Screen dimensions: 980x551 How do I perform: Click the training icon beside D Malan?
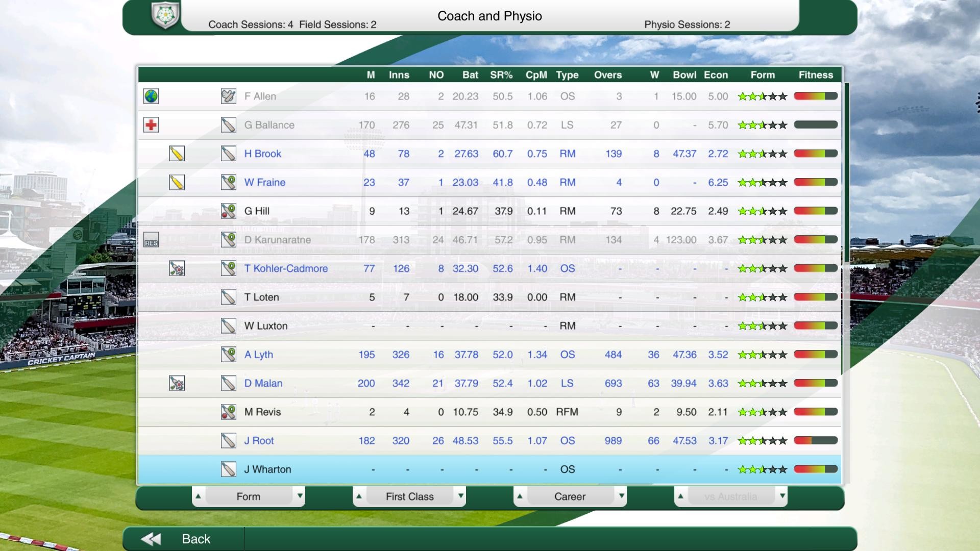tap(177, 383)
